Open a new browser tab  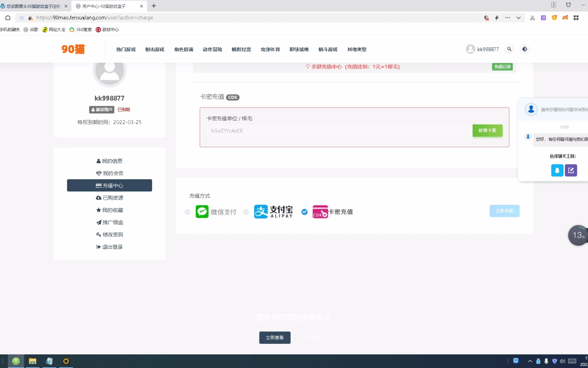pyautogui.click(x=154, y=6)
